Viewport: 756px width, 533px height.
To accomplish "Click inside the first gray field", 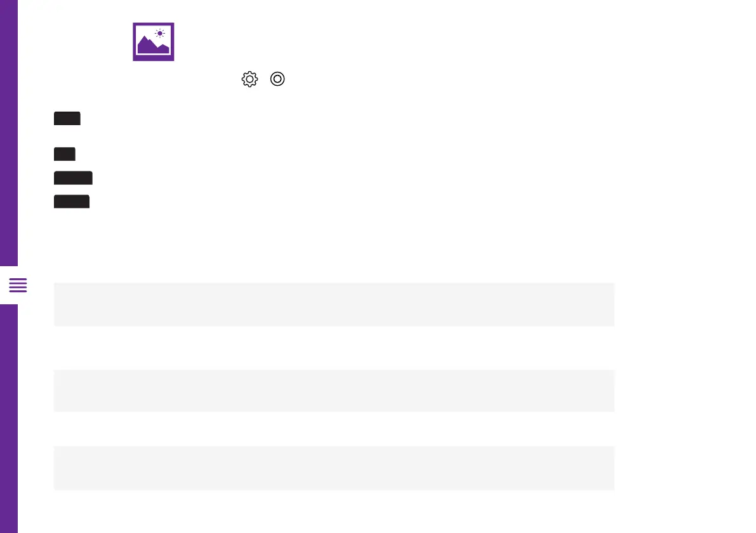I will point(334,304).
